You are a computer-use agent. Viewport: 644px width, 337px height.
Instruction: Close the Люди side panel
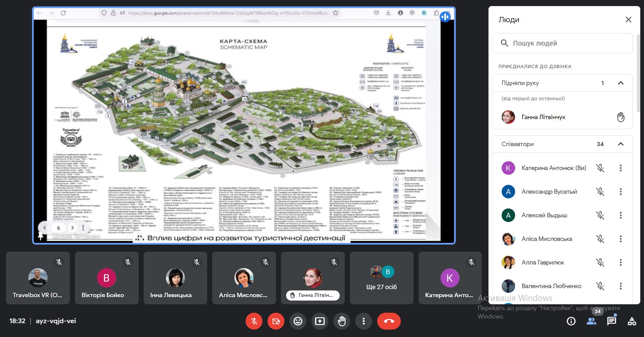[x=628, y=20]
